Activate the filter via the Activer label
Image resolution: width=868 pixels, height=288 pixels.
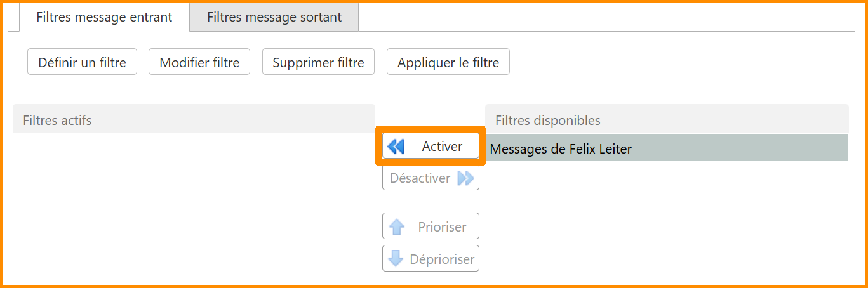(x=442, y=147)
